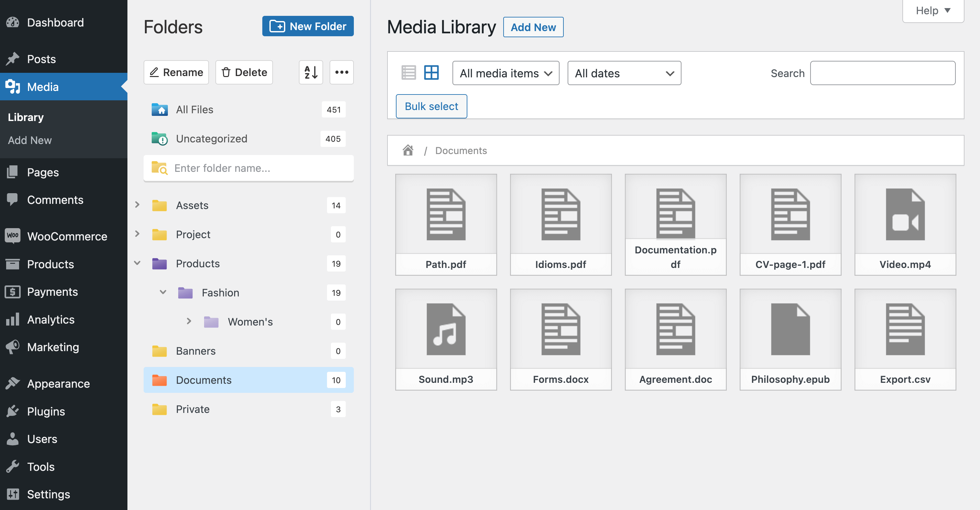980x510 pixels.
Task: Click the Documents breadcrumb link
Action: pos(461,150)
